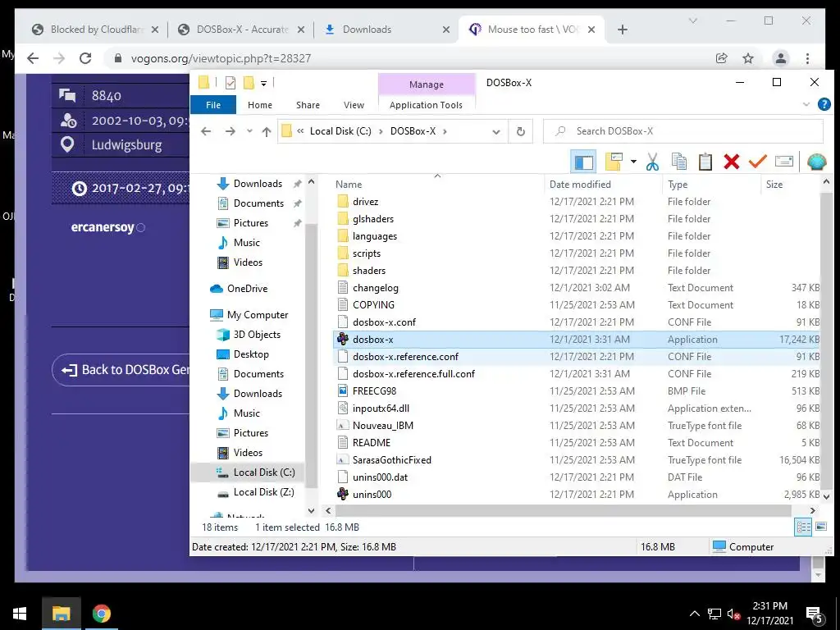
Task: Click the folder options icon in the toolbar
Action: (x=614, y=162)
